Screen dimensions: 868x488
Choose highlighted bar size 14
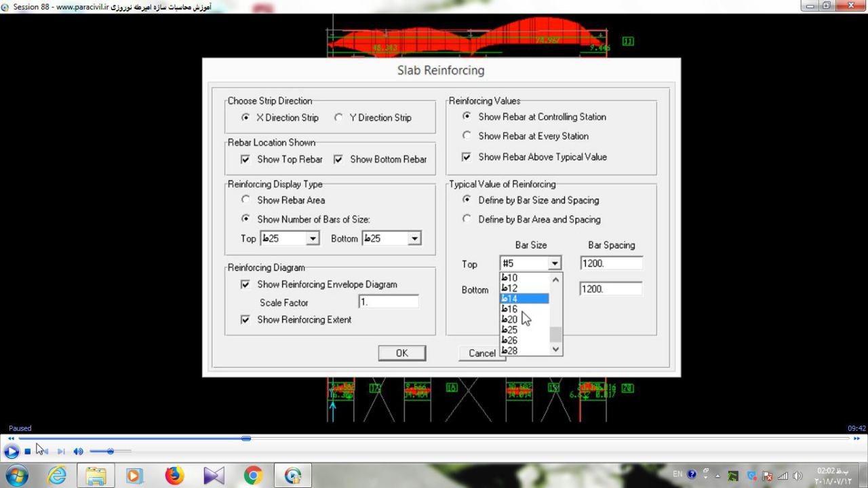(x=524, y=299)
